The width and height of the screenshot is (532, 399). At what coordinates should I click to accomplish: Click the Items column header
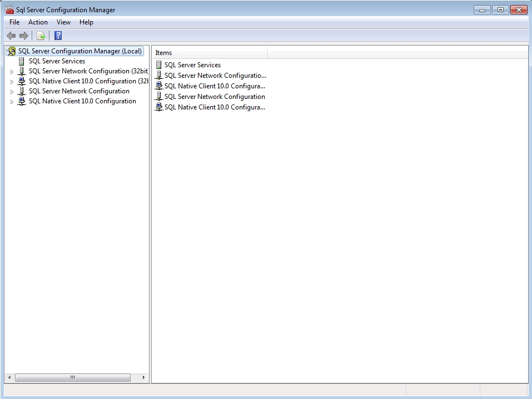210,53
